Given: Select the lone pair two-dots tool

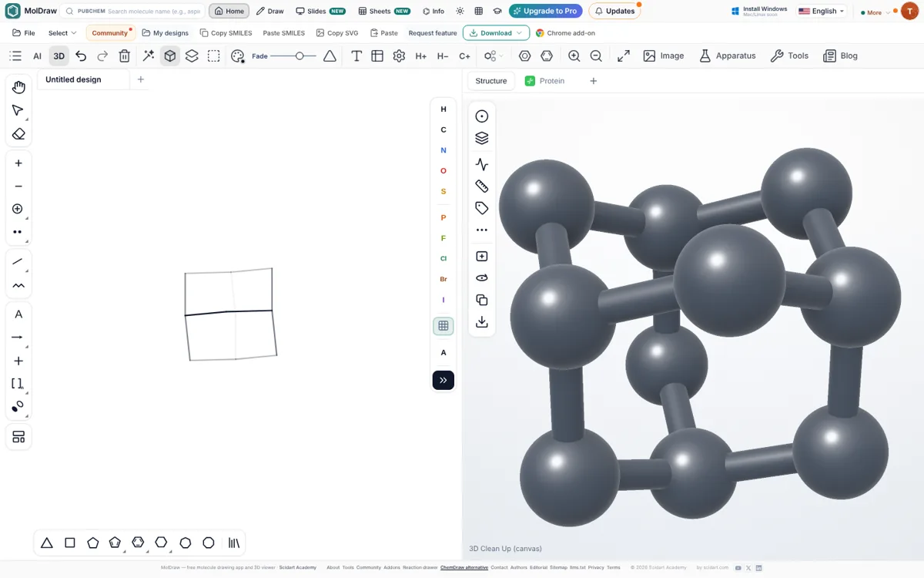Looking at the screenshot, I should [18, 232].
